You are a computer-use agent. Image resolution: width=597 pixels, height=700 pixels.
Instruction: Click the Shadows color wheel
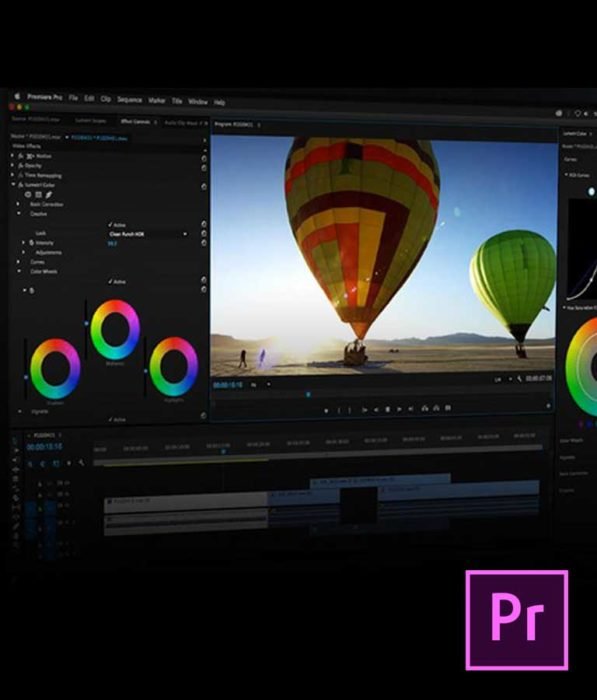55,369
